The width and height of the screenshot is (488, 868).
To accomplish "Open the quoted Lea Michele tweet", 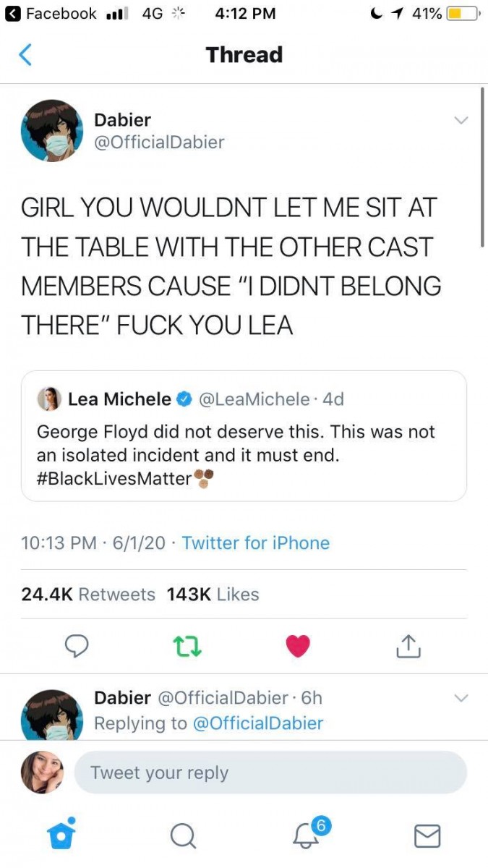I will (244, 436).
